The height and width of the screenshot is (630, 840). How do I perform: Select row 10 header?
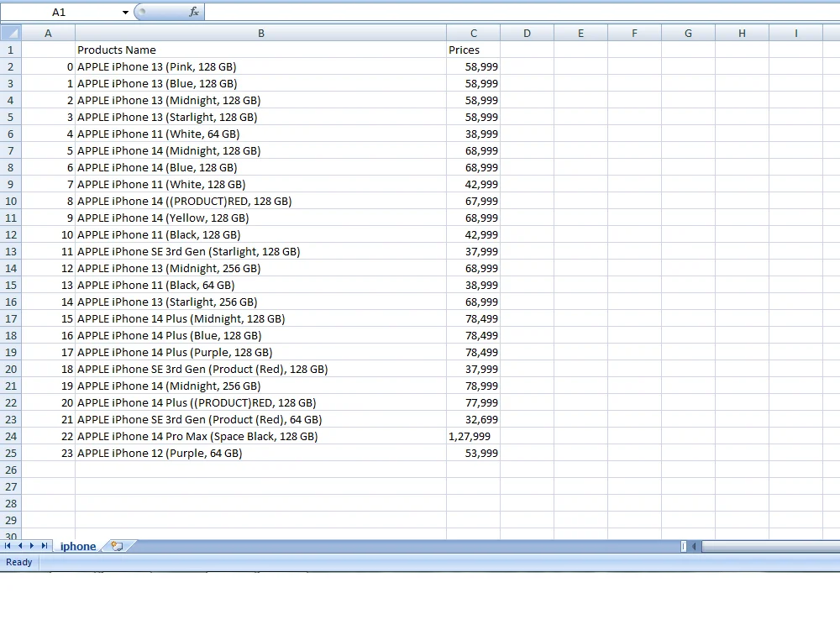click(11, 201)
